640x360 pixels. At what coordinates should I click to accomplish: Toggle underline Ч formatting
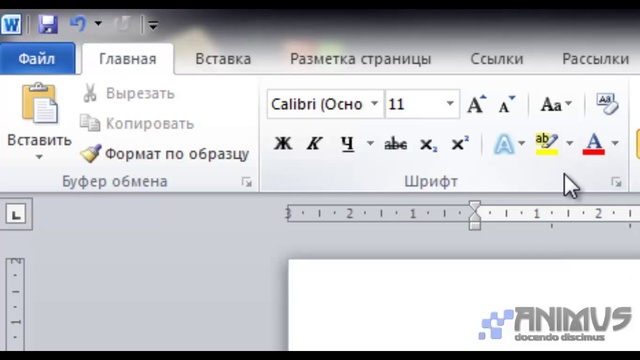pos(347,143)
